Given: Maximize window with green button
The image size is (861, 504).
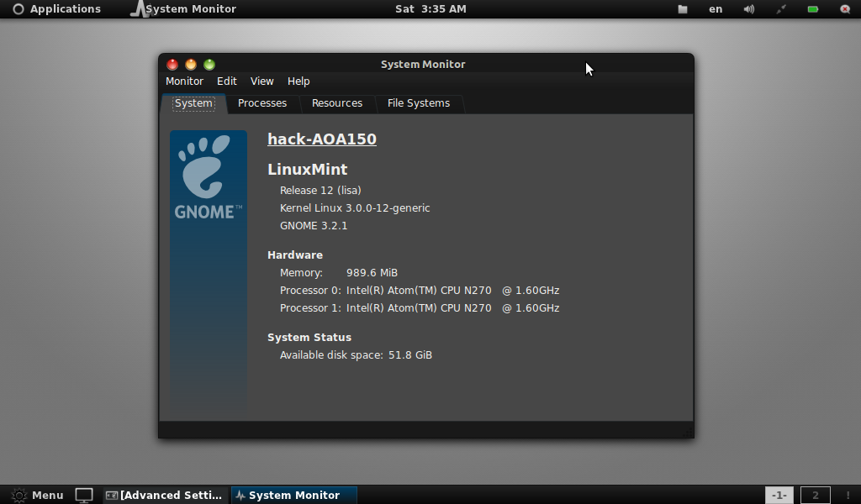Looking at the screenshot, I should 209,65.
